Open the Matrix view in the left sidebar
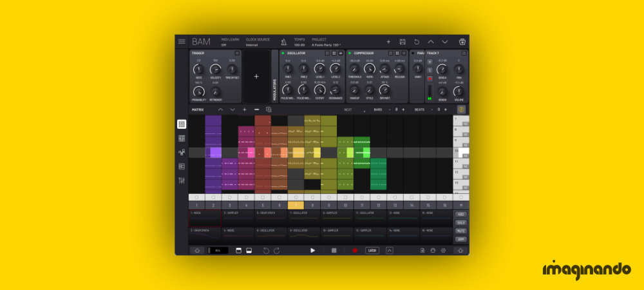This screenshot has width=644, height=290. coord(182,124)
